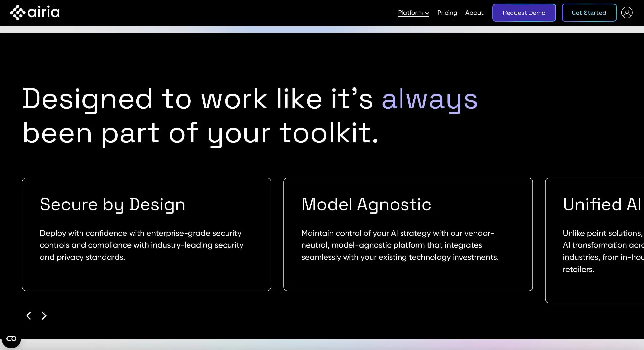This screenshot has width=644, height=350.
Task: Click the Get Started button
Action: coord(589,13)
